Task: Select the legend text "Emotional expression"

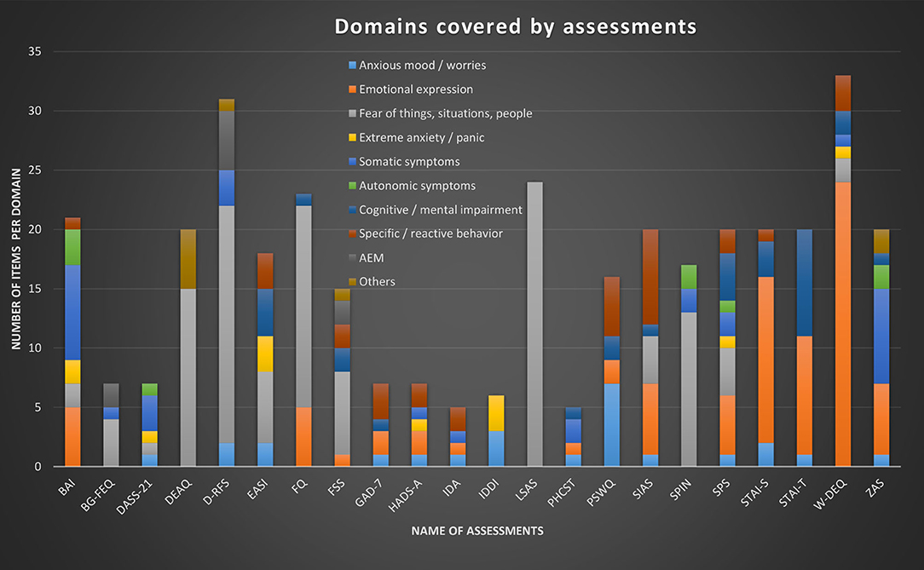Action: tap(416, 89)
